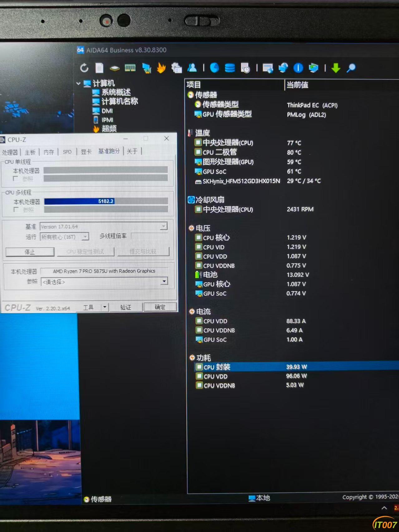Collapse the 计算机 tree node
The width and height of the screenshot is (399, 532).
point(79,83)
